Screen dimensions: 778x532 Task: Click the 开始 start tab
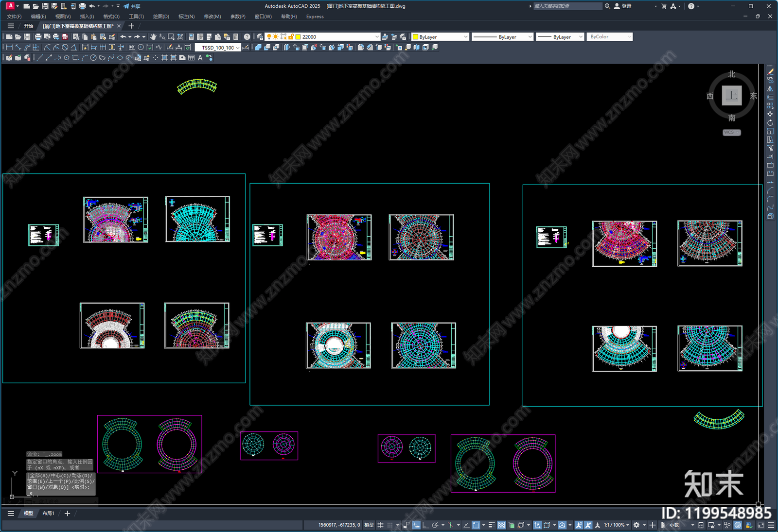click(29, 26)
